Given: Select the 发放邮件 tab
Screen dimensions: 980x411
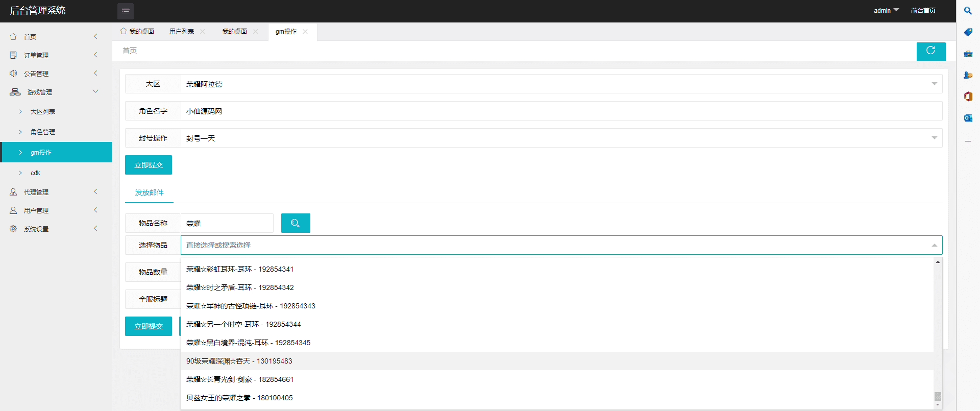Looking at the screenshot, I should [149, 192].
